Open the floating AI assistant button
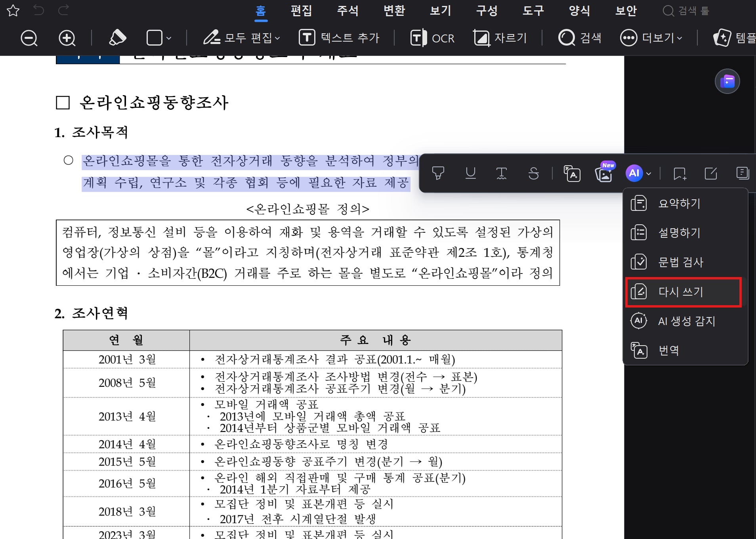756x539 pixels. (x=727, y=82)
